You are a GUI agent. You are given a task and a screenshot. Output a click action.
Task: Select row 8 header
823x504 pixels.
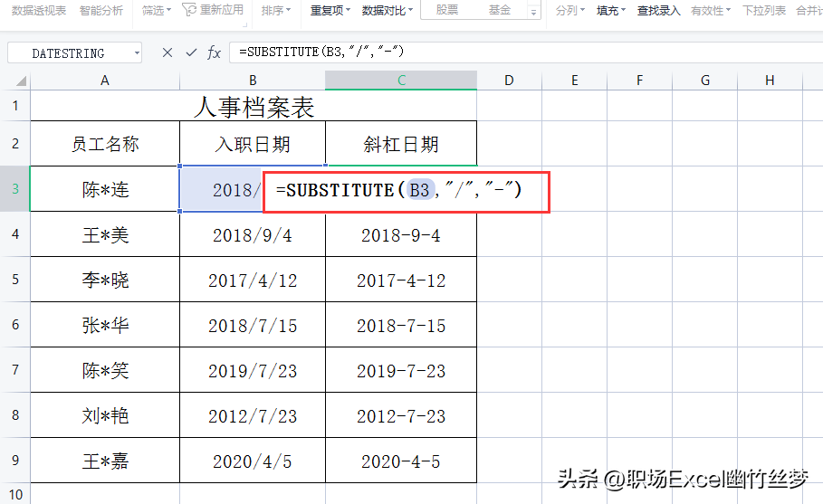[x=15, y=414]
